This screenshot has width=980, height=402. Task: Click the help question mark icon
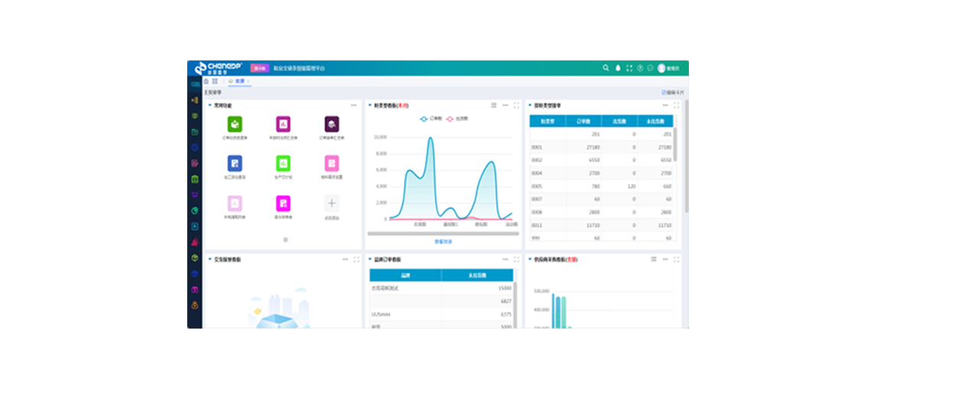coord(640,68)
